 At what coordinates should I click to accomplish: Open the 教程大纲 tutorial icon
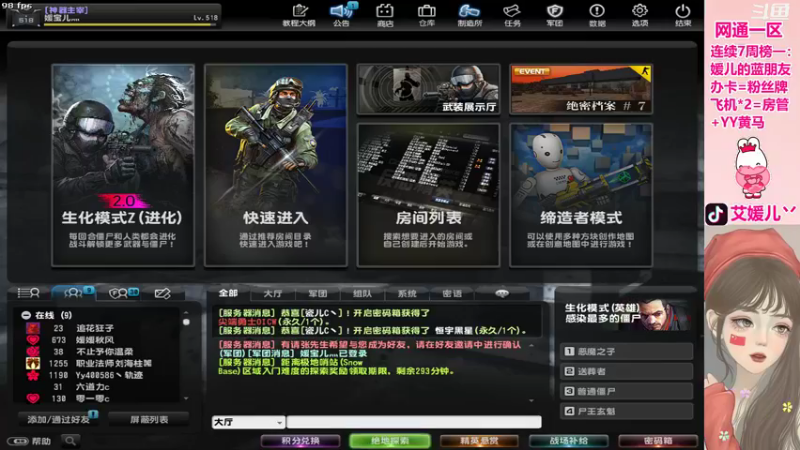tap(299, 15)
